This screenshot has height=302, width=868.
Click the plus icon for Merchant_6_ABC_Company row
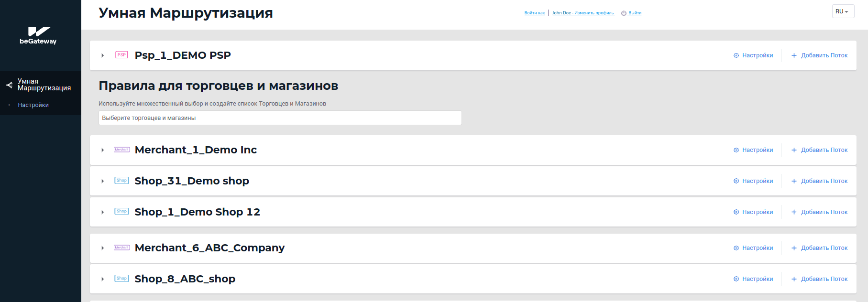(794, 248)
